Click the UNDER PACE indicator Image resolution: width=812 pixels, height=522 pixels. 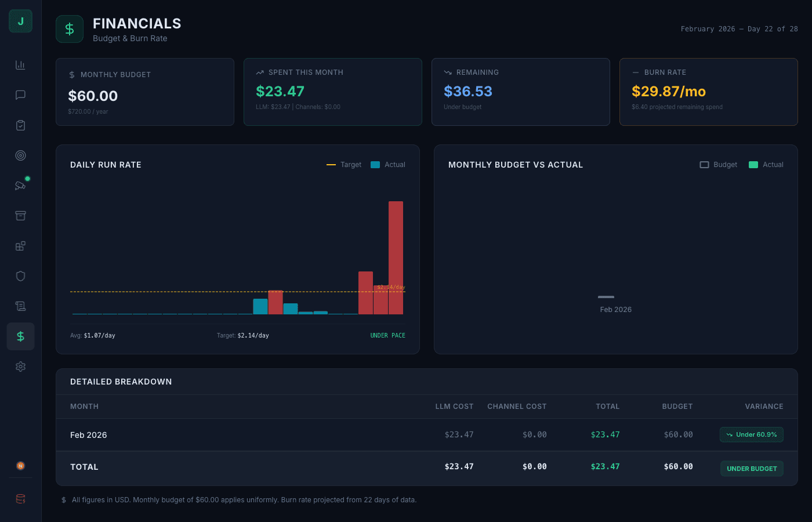click(x=387, y=335)
